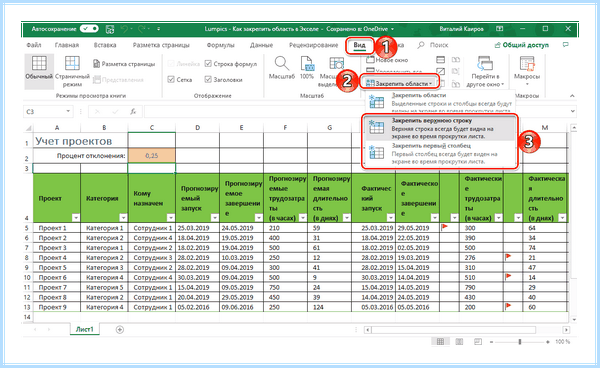600x368 pixels.
Task: Choose Закрепить верхнюю строку menu option
Action: tap(440, 128)
